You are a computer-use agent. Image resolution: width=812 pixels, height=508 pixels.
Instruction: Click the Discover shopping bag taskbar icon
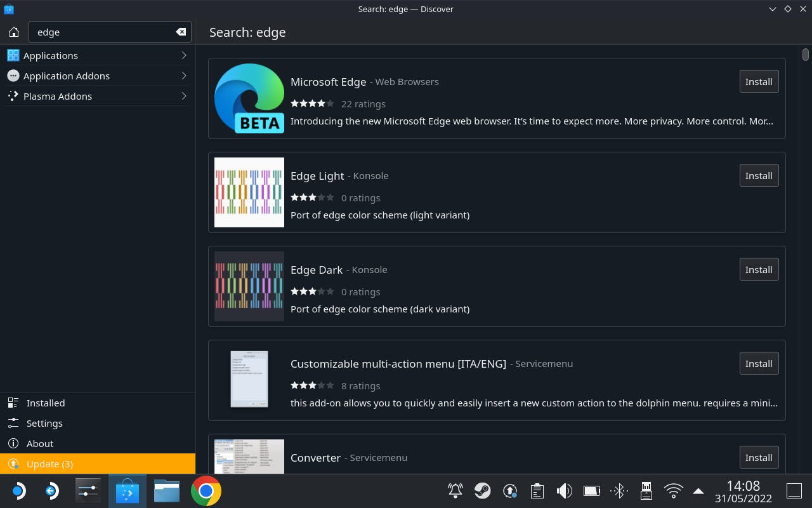(x=127, y=491)
